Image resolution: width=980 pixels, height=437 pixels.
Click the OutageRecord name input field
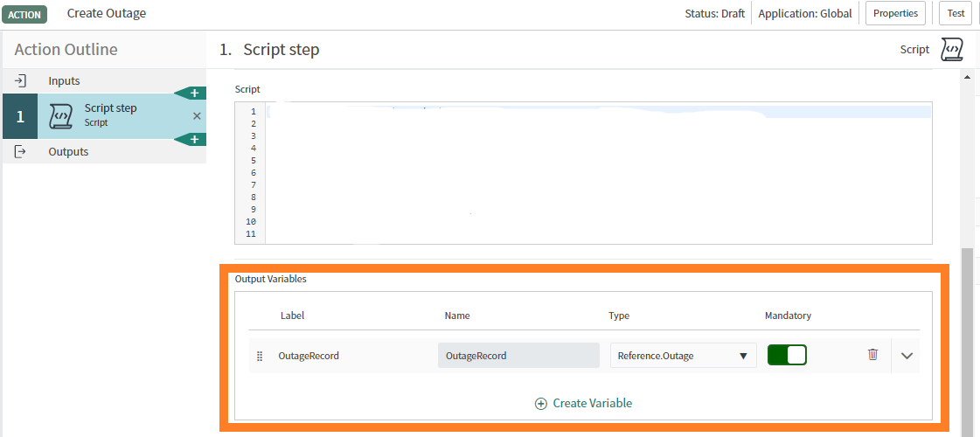click(x=518, y=355)
